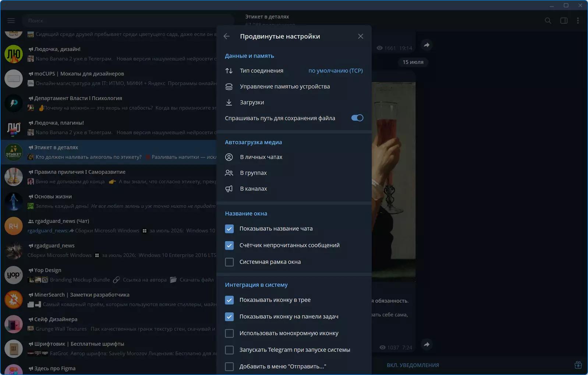Image resolution: width=588 pixels, height=375 pixels.
Task: Toggle Спрашивать путь для сохранения файла switch
Action: (x=357, y=118)
